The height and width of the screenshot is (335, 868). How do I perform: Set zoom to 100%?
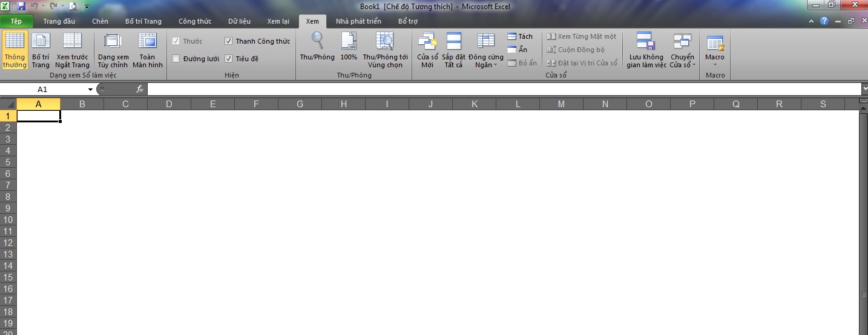click(349, 47)
